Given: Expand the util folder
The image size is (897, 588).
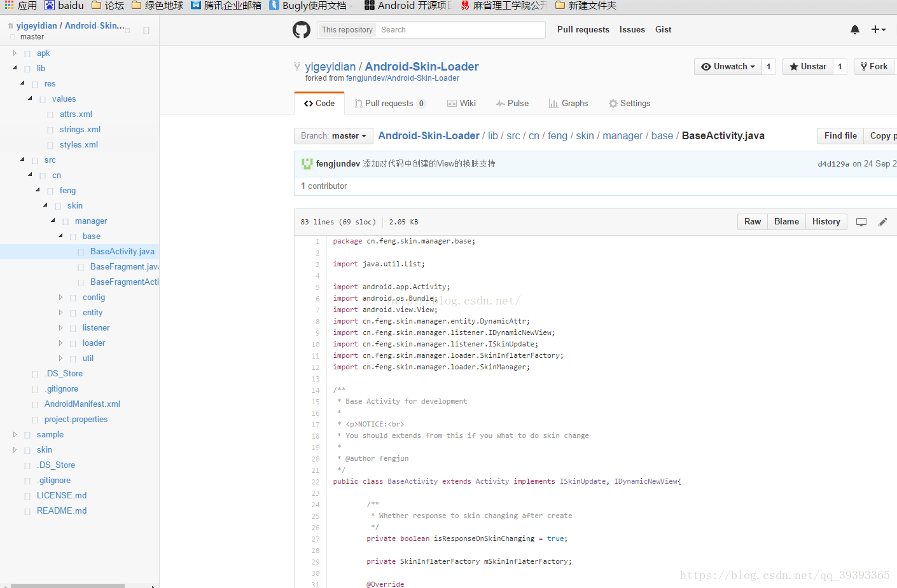Looking at the screenshot, I should tap(60, 358).
